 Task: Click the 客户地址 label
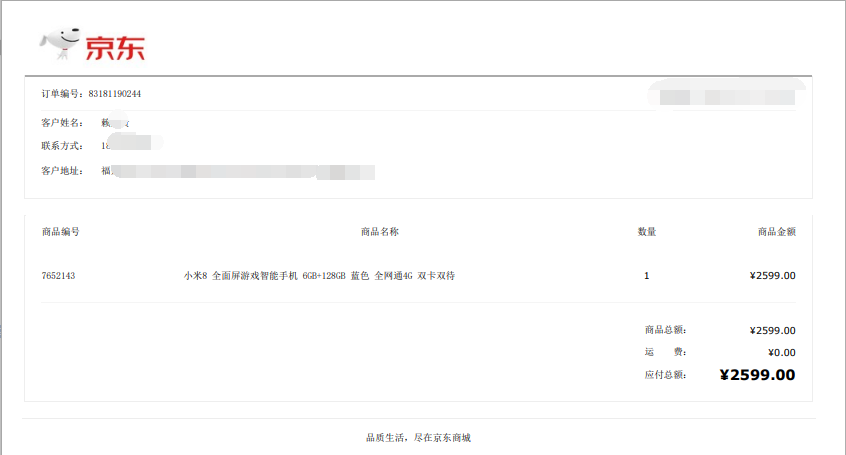pyautogui.click(x=62, y=171)
